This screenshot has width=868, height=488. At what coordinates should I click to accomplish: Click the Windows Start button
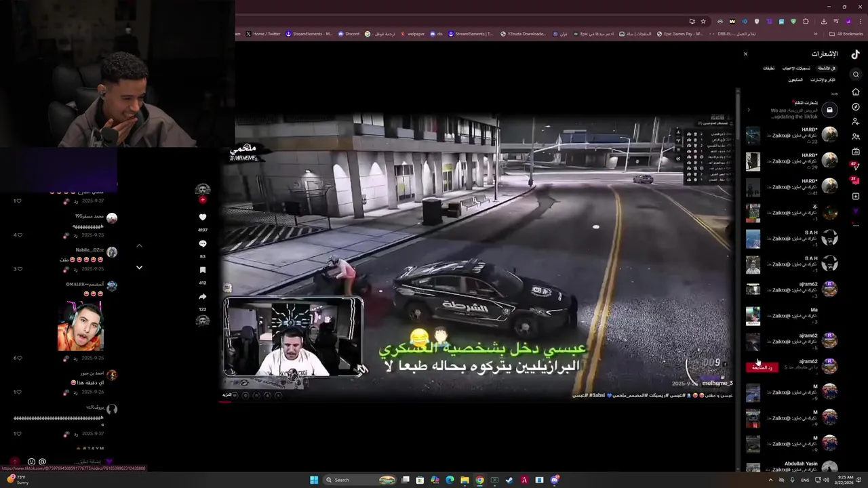click(x=314, y=480)
